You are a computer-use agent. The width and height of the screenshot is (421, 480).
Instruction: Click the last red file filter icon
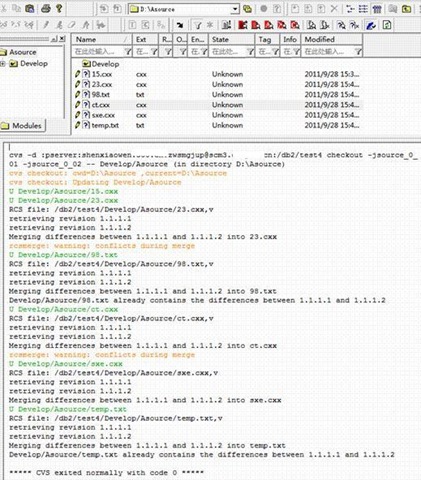295,25
